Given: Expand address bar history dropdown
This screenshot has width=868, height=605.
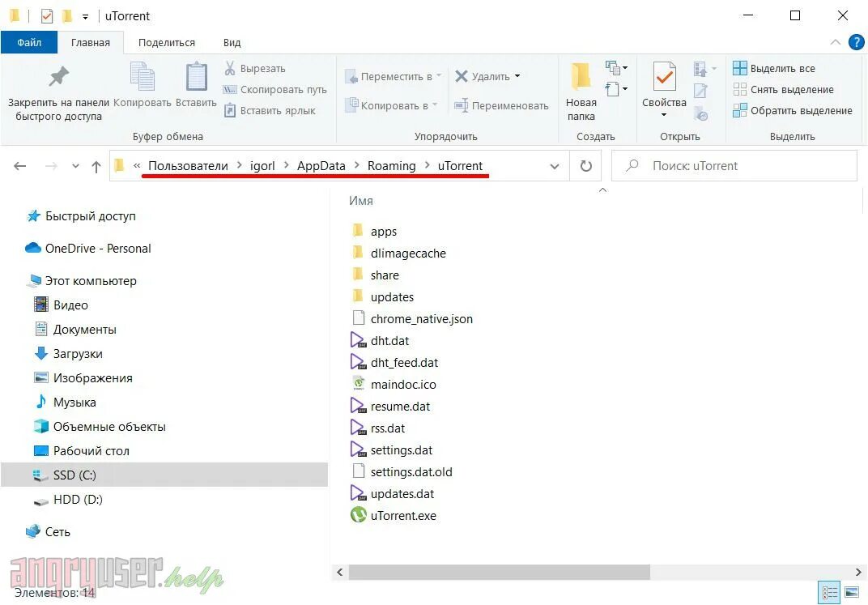Looking at the screenshot, I should coord(554,166).
